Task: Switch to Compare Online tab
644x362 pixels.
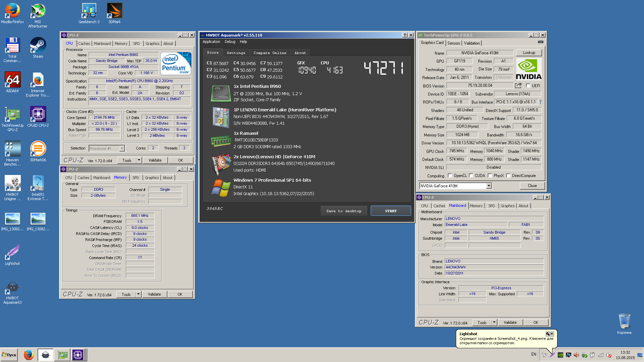Action: (270, 53)
